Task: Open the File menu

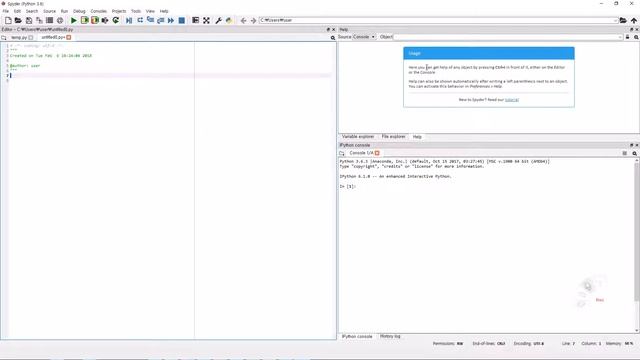Action: (x=6, y=11)
